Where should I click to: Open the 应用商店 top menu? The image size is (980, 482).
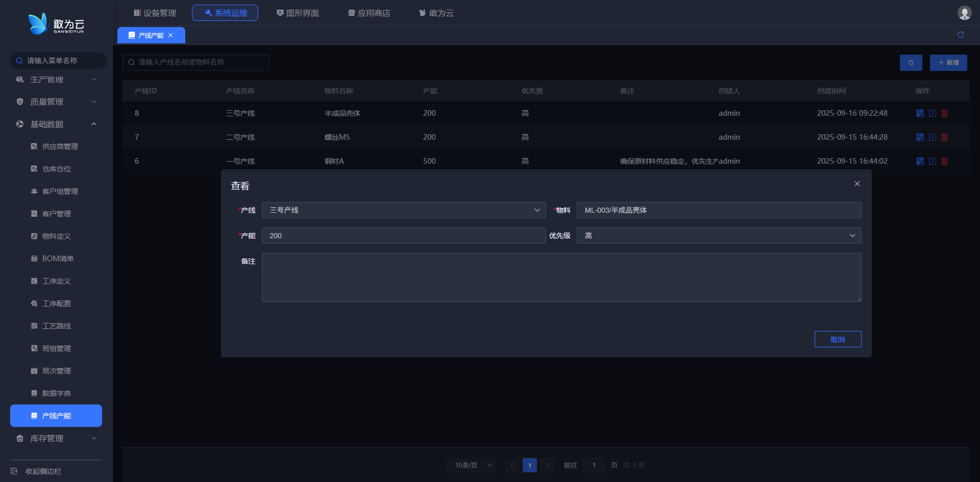[369, 13]
